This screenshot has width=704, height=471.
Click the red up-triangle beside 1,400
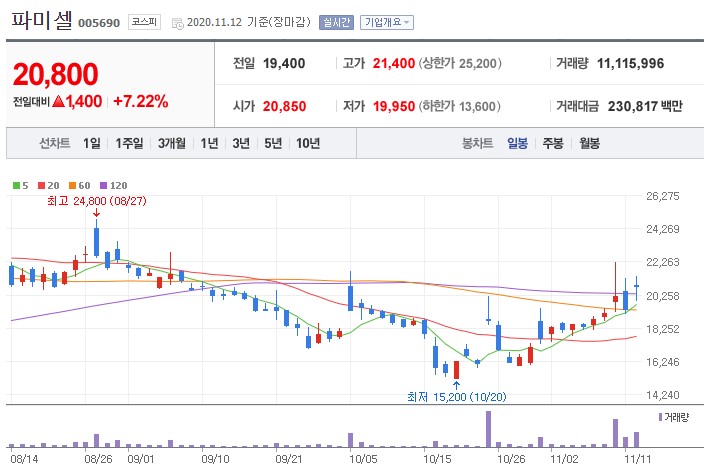point(58,101)
